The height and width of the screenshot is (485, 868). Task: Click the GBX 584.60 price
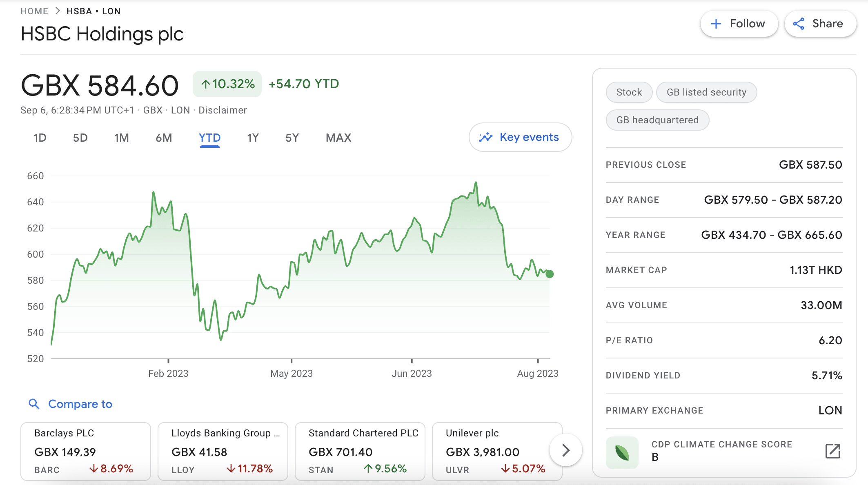(x=100, y=86)
